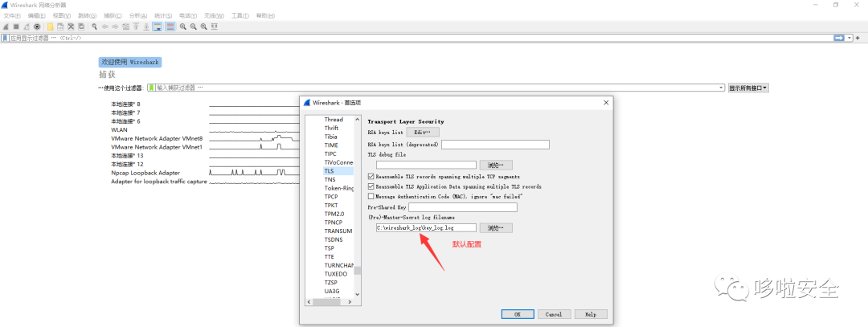Click the close capture file icon

[x=71, y=27]
